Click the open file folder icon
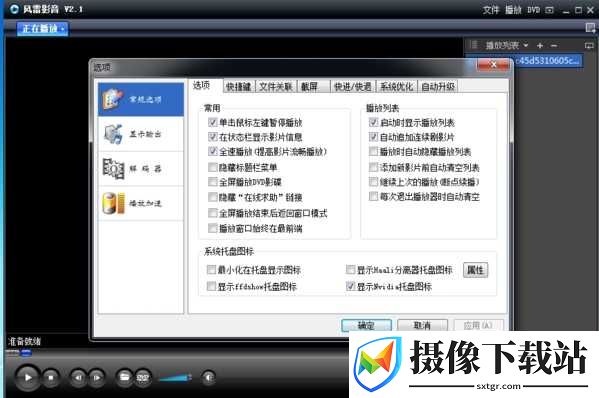The height and width of the screenshot is (398, 599). tap(124, 377)
